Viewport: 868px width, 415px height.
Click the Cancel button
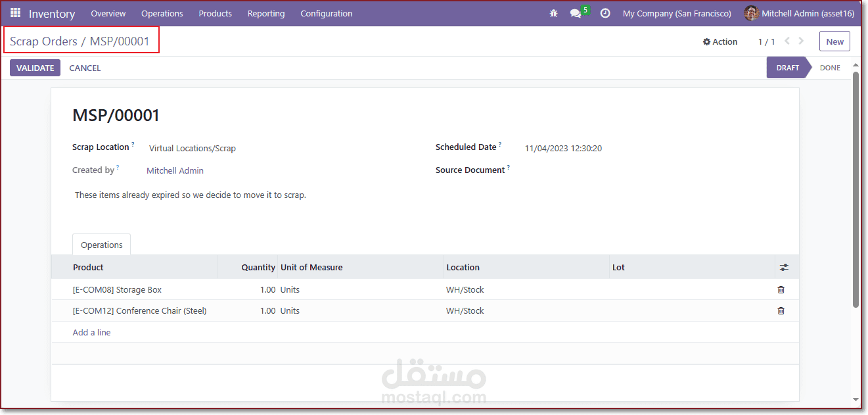coord(85,68)
